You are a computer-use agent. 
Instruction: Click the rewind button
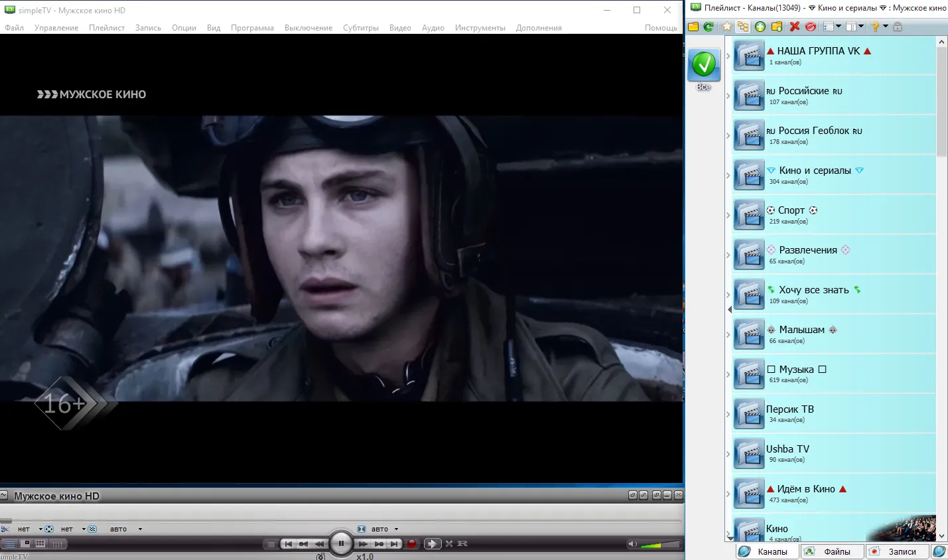pyautogui.click(x=319, y=544)
